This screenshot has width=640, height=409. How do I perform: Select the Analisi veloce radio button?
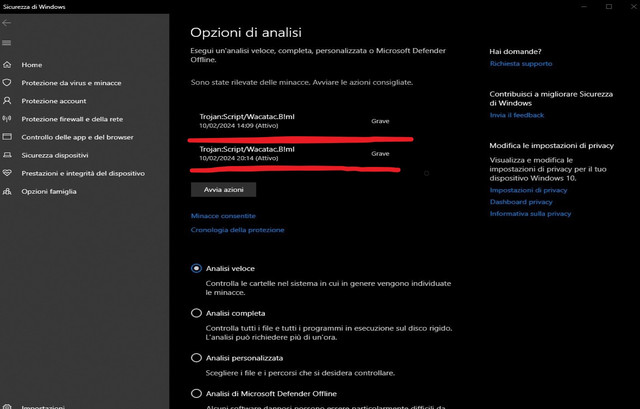[196, 268]
